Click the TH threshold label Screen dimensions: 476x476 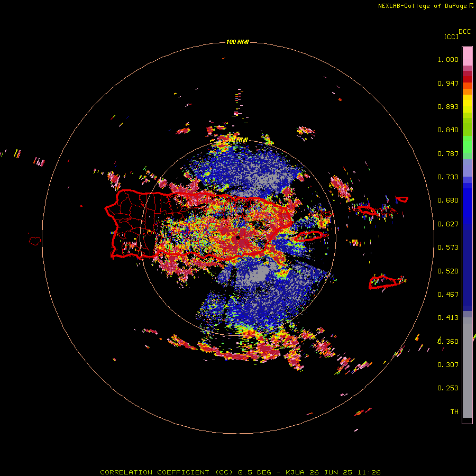coord(454,412)
